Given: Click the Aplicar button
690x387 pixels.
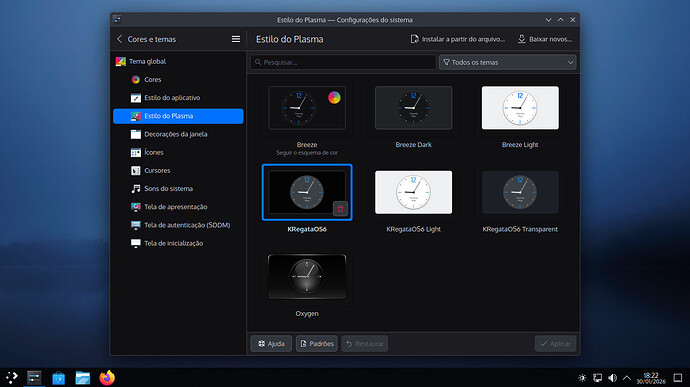Looking at the screenshot, I should coord(555,343).
